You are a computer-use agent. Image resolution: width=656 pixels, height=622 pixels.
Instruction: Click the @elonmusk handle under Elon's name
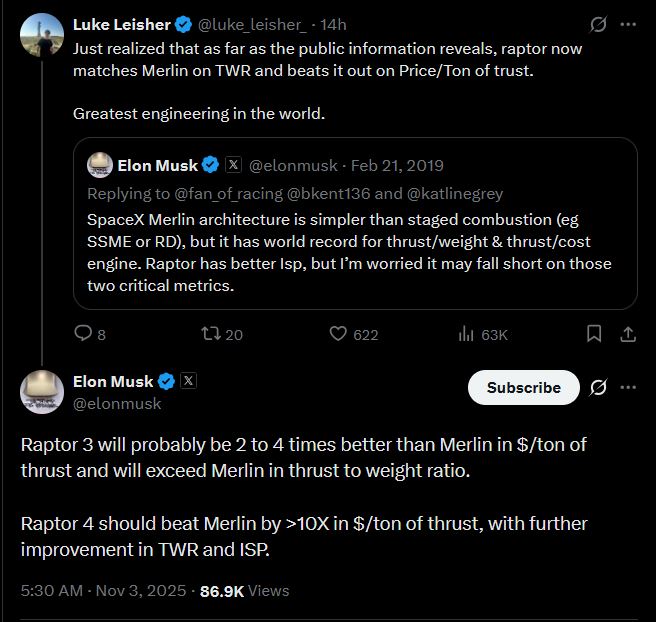pos(117,403)
